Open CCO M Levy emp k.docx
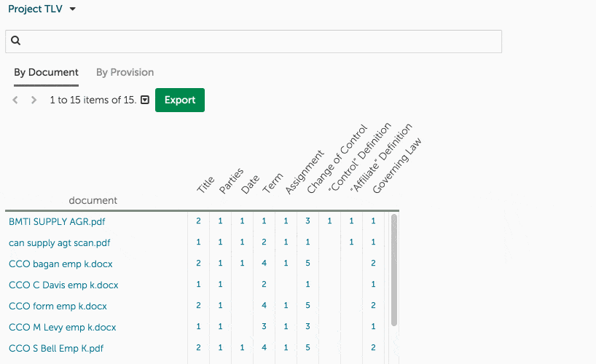This screenshot has height=364, width=596. [x=63, y=327]
